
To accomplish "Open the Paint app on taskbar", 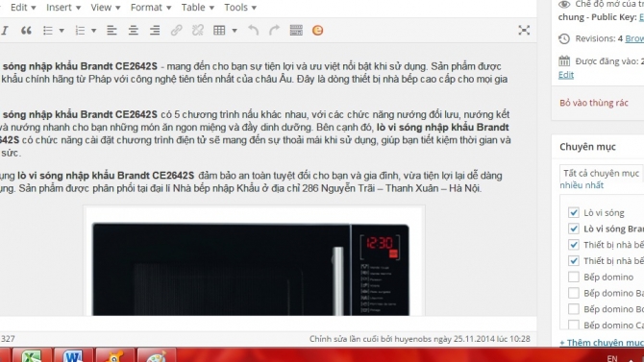I will click(x=156, y=355).
